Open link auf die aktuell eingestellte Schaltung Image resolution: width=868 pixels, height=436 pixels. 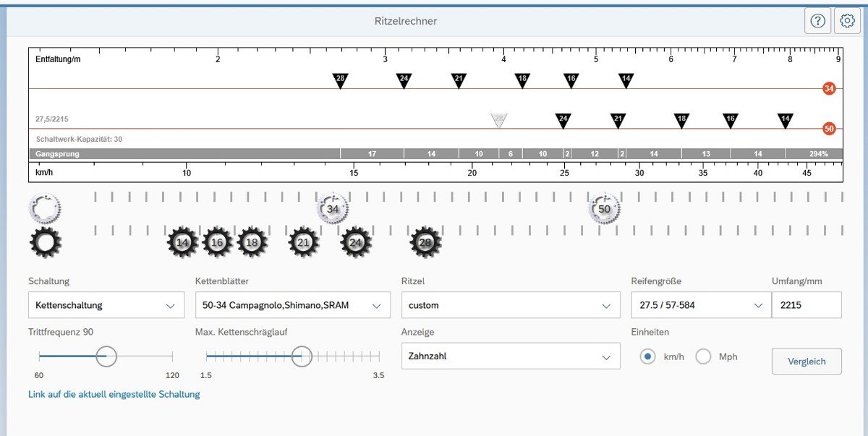click(114, 395)
